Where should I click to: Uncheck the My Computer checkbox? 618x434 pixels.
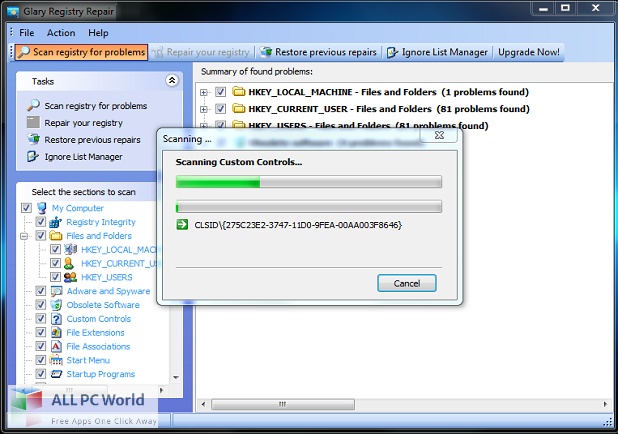pos(26,208)
